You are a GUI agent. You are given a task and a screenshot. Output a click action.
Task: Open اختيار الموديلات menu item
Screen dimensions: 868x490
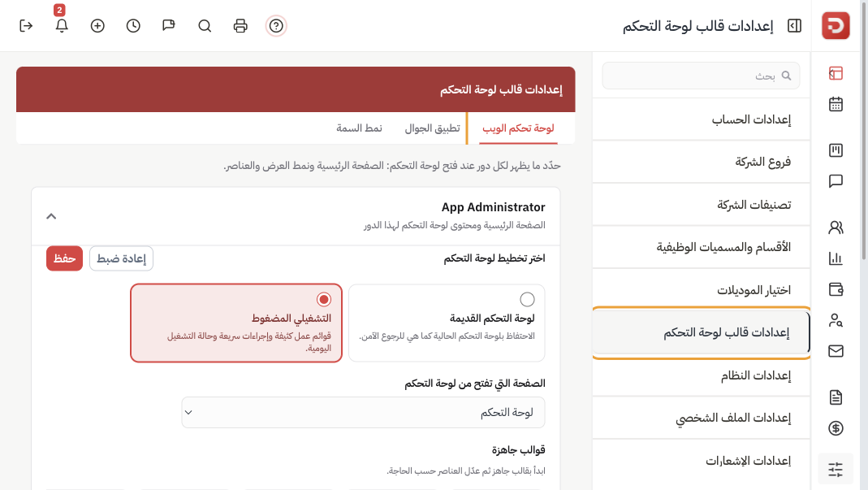701,290
